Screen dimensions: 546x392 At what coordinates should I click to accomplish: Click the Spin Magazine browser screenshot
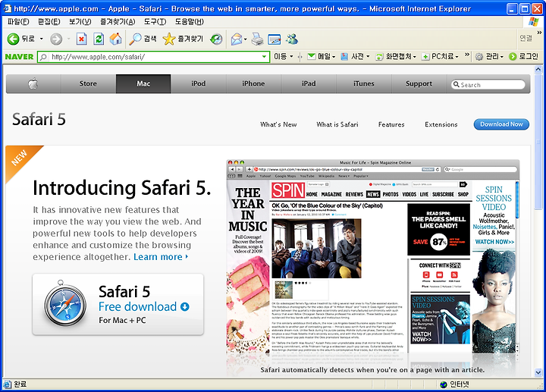point(373,257)
